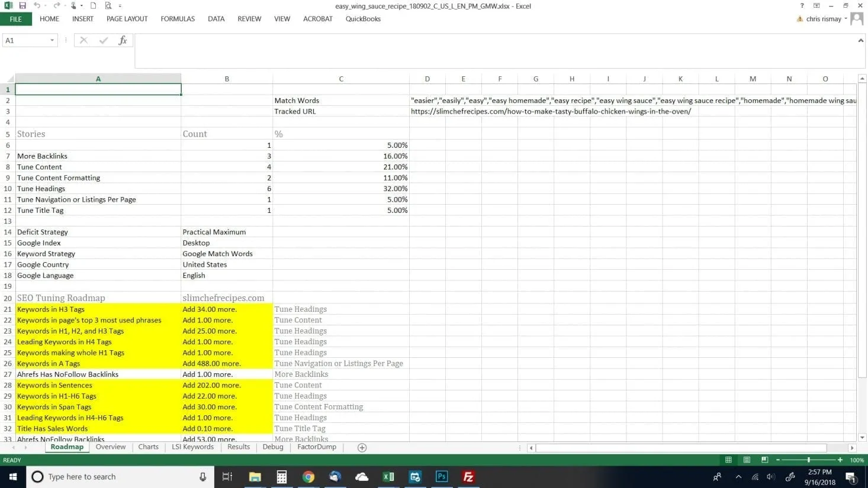The image size is (868, 488).
Task: Launch FileZilla from the taskbar
Action: 468,477
